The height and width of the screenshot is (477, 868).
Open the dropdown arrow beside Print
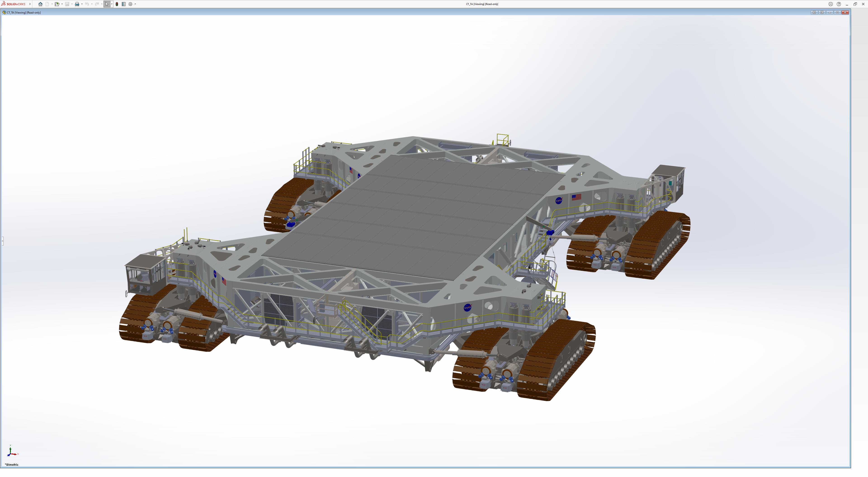82,4
